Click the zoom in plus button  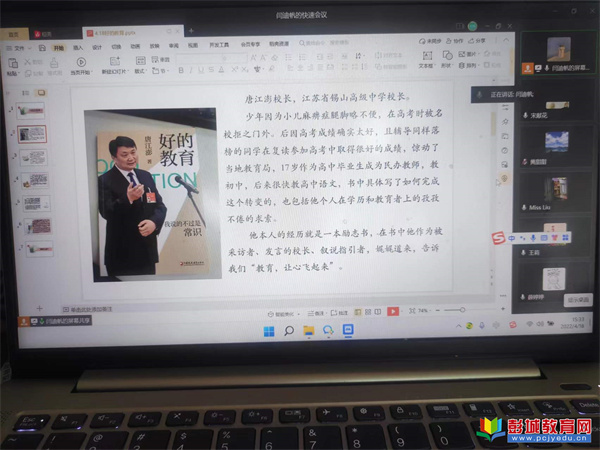pyautogui.click(x=503, y=308)
